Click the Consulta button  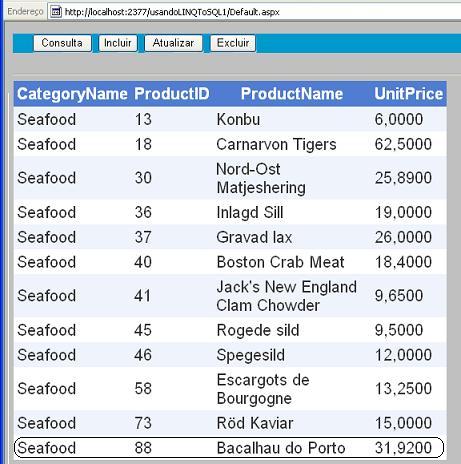point(62,43)
